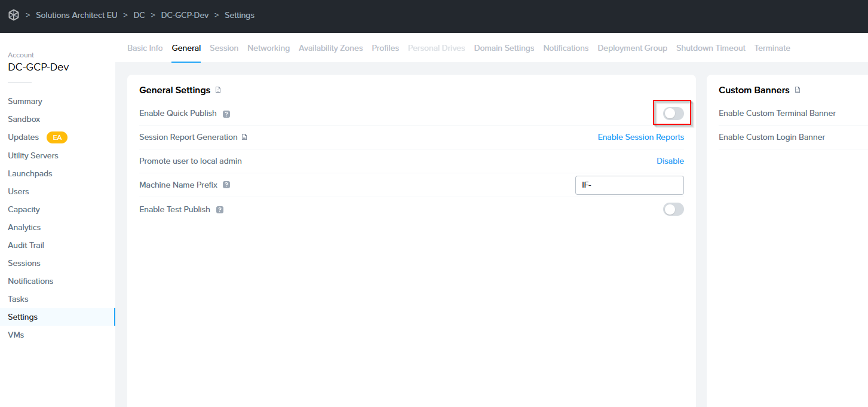The width and height of the screenshot is (868, 407).
Task: Toggle the Enable Quick Publish switch
Action: pyautogui.click(x=673, y=114)
